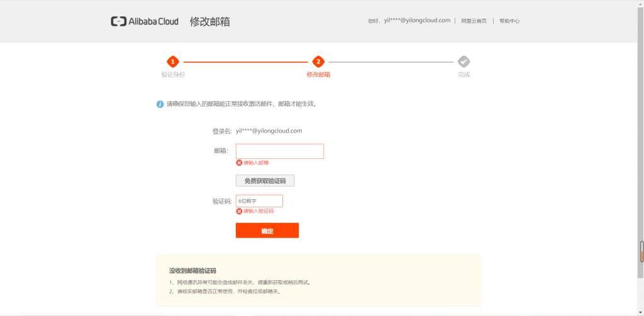Click the error icon beside 请输入邮箱

[239, 163]
